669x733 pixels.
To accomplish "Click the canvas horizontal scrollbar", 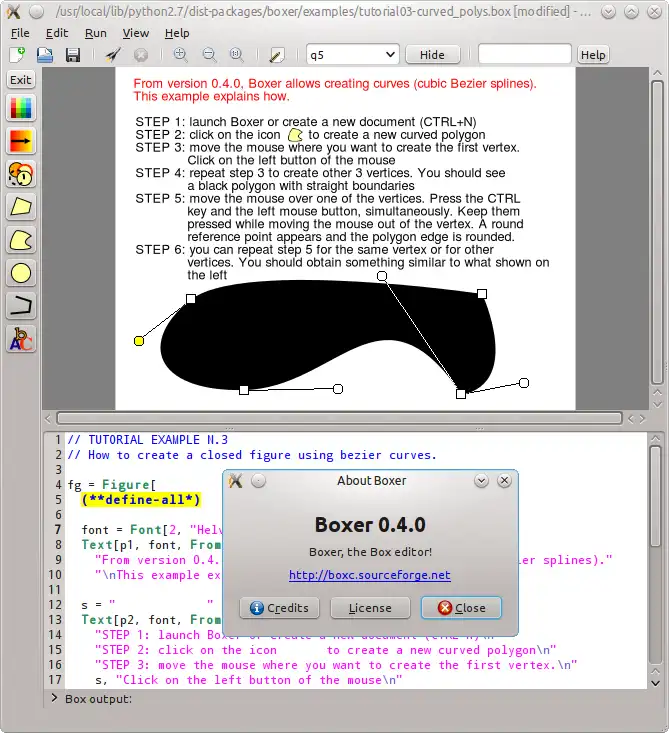I will [x=339, y=418].
